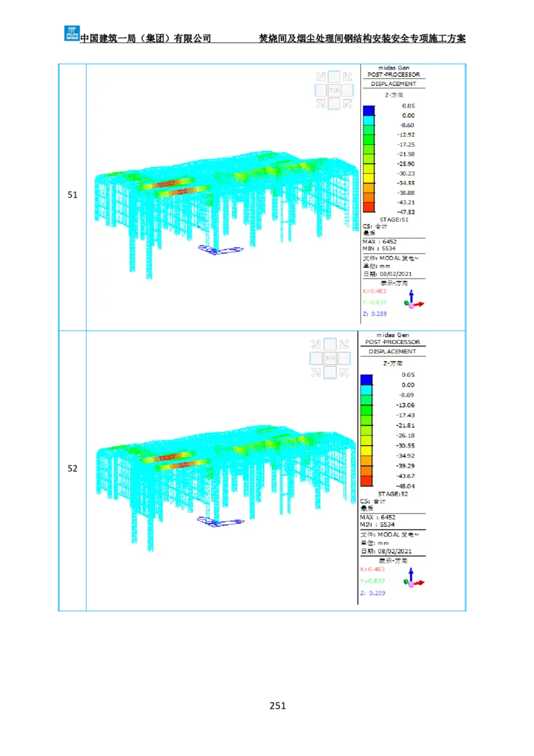
Task: Click the square below TOP in the STAGE:51 view cube
Action: 333,103
